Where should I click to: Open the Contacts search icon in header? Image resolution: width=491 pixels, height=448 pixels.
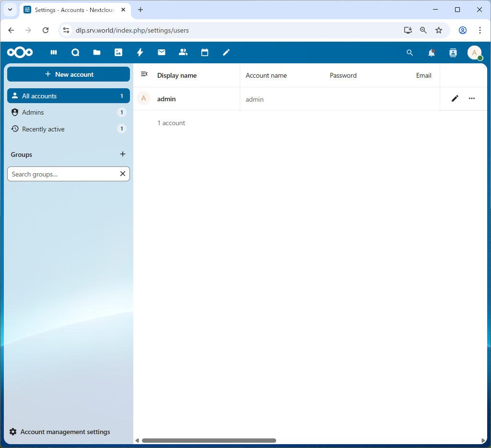[x=453, y=53]
